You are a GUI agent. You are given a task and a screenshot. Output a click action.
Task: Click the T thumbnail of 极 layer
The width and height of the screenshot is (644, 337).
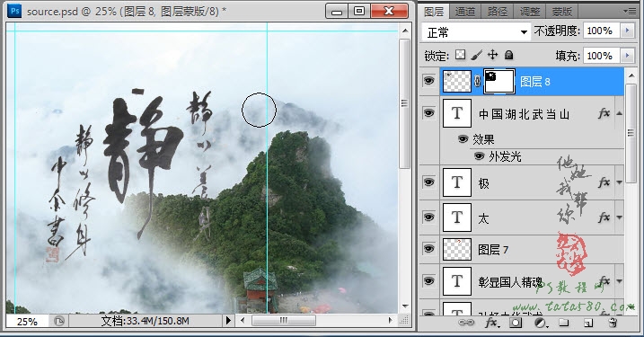tap(456, 182)
